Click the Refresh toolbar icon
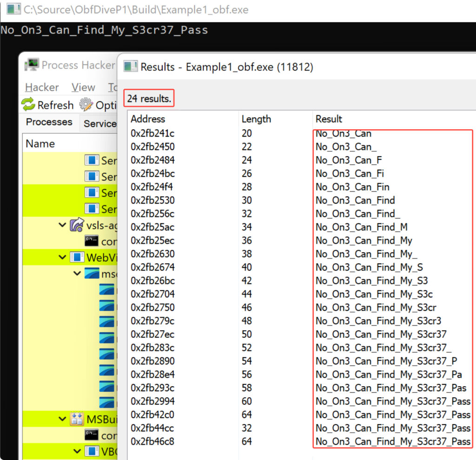The height and width of the screenshot is (460, 476). pos(28,105)
